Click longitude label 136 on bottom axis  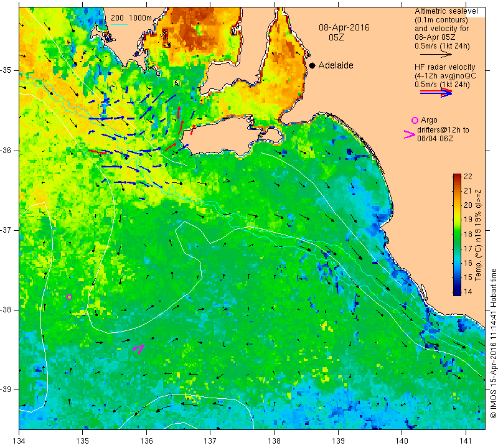click(146, 441)
